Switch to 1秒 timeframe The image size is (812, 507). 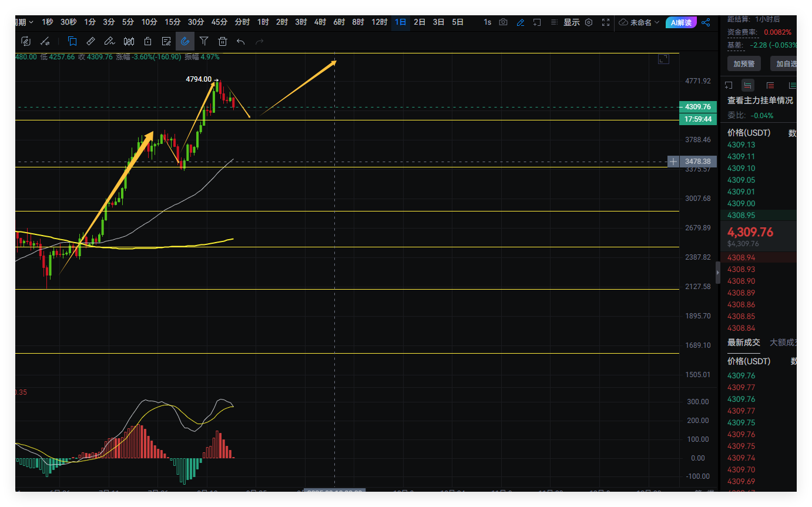[x=48, y=22]
